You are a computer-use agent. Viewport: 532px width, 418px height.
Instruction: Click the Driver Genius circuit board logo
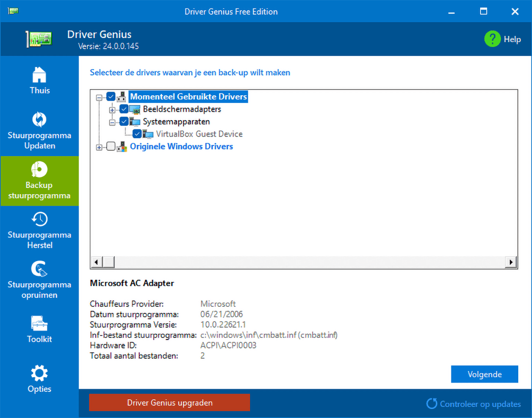(x=39, y=39)
